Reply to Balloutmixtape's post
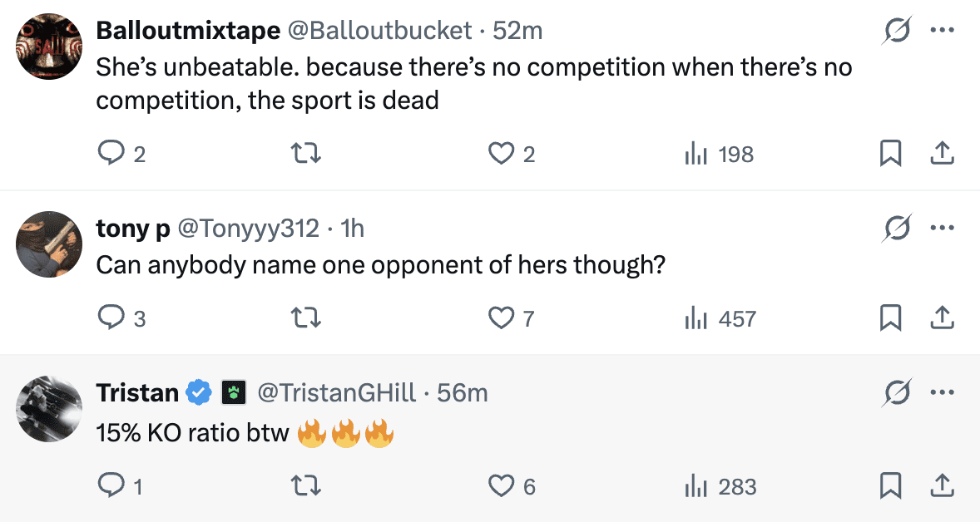 click(111, 154)
